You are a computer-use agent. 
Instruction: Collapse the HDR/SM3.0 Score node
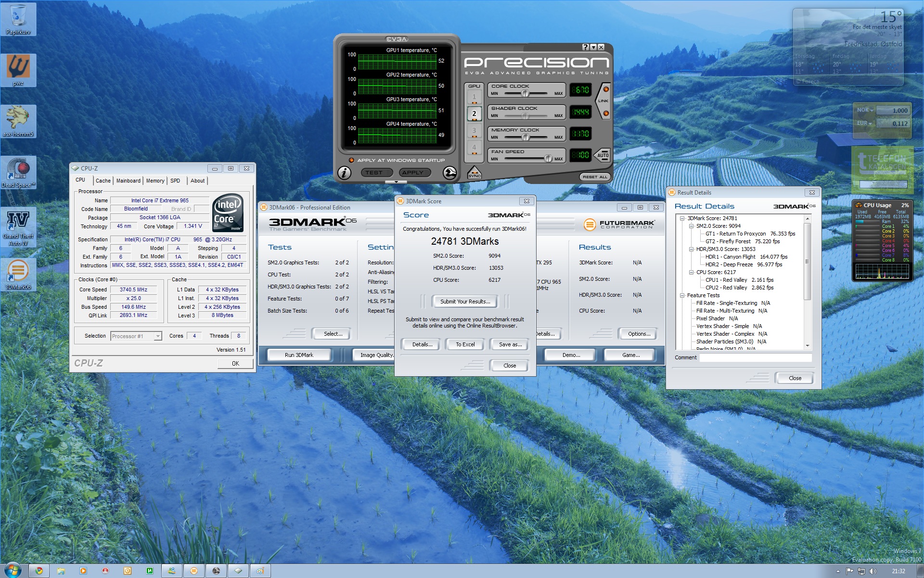[691, 249]
